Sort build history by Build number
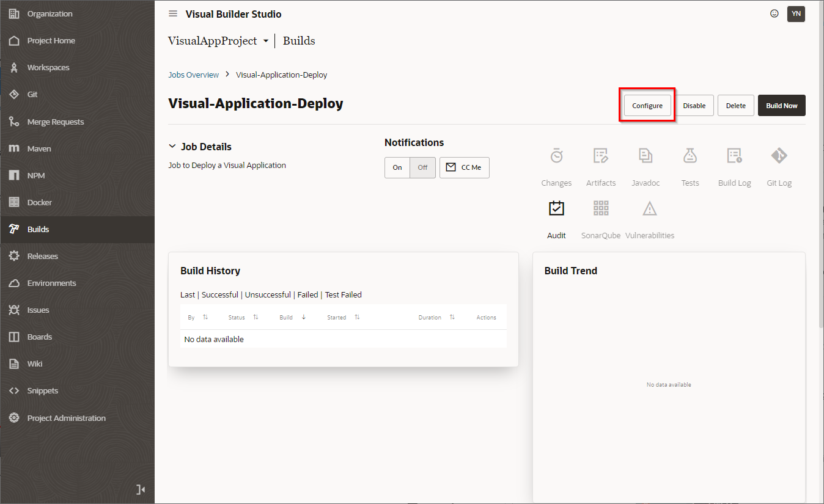 coord(304,318)
